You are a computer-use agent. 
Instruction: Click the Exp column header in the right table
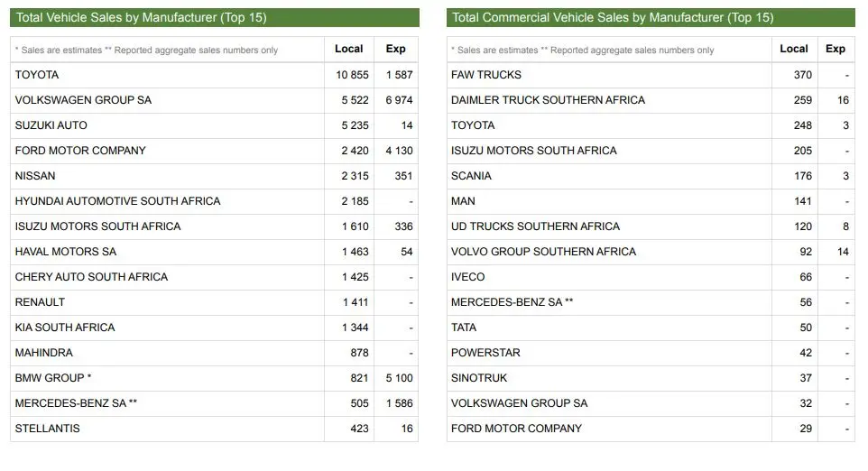coord(836,49)
